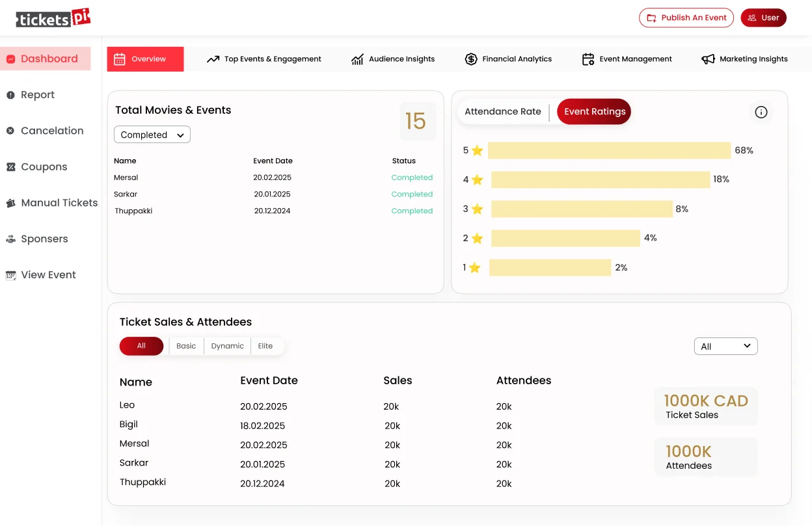This screenshot has width=812, height=526.
Task: Click the star next to rating 2
Action: pyautogui.click(x=477, y=239)
